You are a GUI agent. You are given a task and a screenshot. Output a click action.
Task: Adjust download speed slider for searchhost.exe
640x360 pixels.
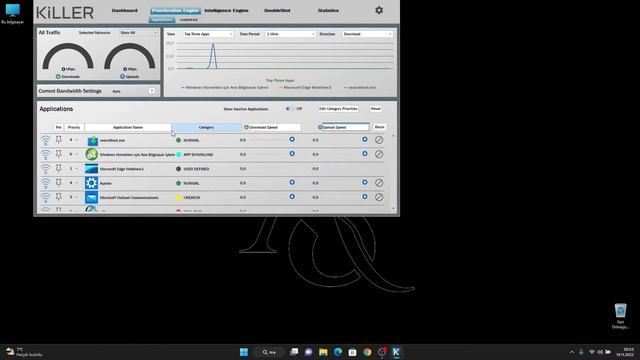pyautogui.click(x=292, y=140)
